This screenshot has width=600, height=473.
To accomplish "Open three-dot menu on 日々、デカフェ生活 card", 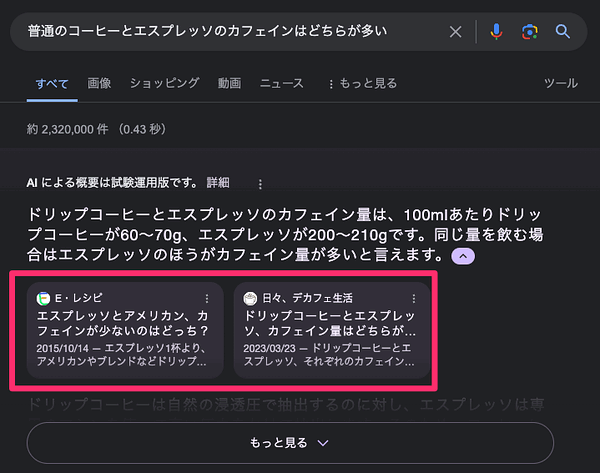I will coord(414,298).
